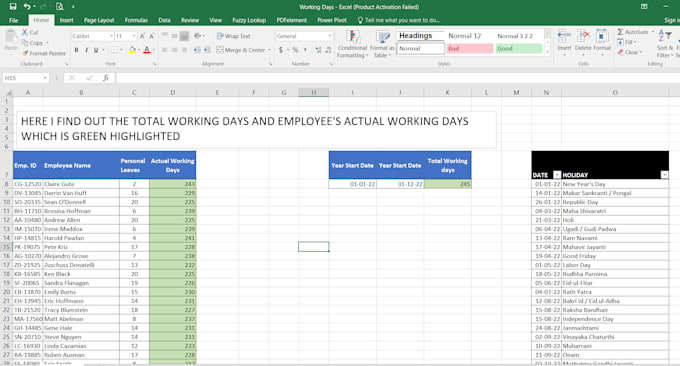Viewport: 680px width, 366px height.
Task: Expand the AutoSum dropdown arrow
Action: coord(652,32)
